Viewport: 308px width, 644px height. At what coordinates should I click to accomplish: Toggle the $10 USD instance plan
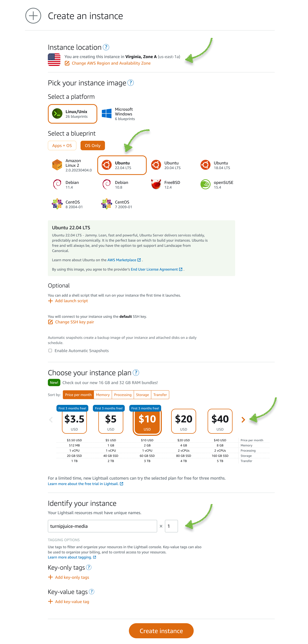pyautogui.click(x=146, y=421)
